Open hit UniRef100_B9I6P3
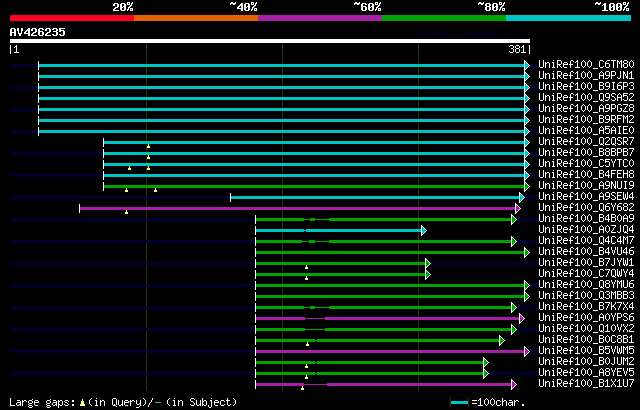 click(586, 86)
